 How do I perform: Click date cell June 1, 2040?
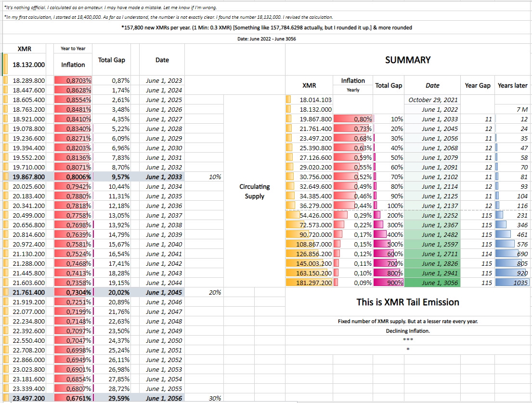click(x=162, y=244)
